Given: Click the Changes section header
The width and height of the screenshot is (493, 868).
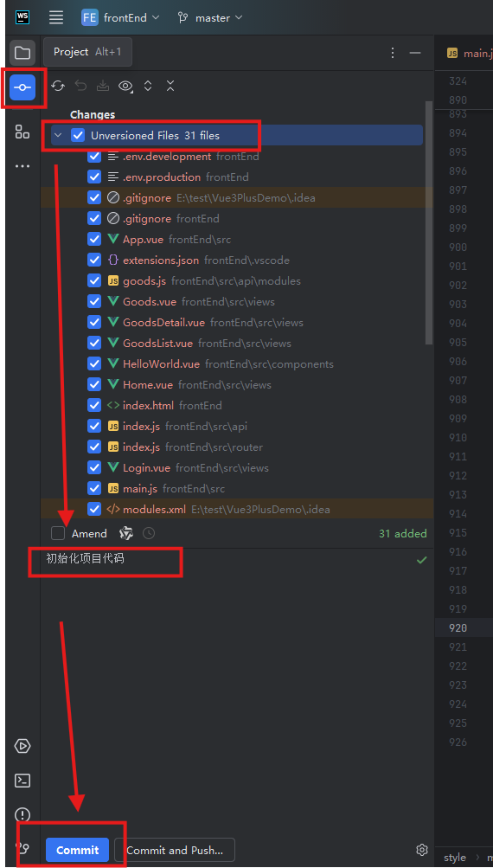Looking at the screenshot, I should tap(93, 114).
